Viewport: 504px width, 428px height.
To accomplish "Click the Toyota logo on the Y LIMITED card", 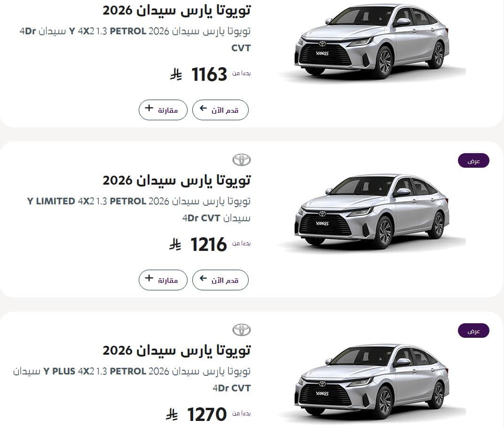I will [241, 160].
